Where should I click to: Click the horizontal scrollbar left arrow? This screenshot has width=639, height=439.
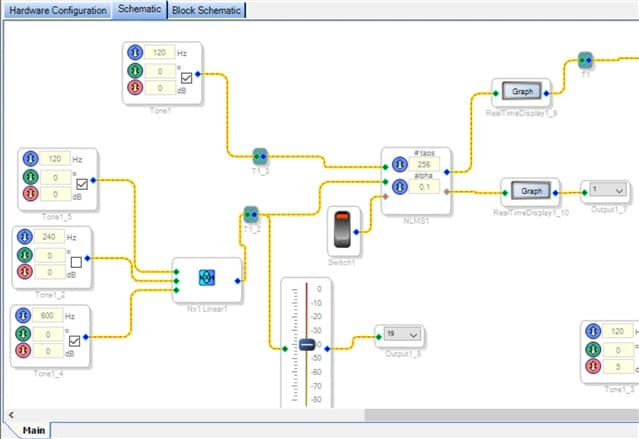click(x=11, y=415)
